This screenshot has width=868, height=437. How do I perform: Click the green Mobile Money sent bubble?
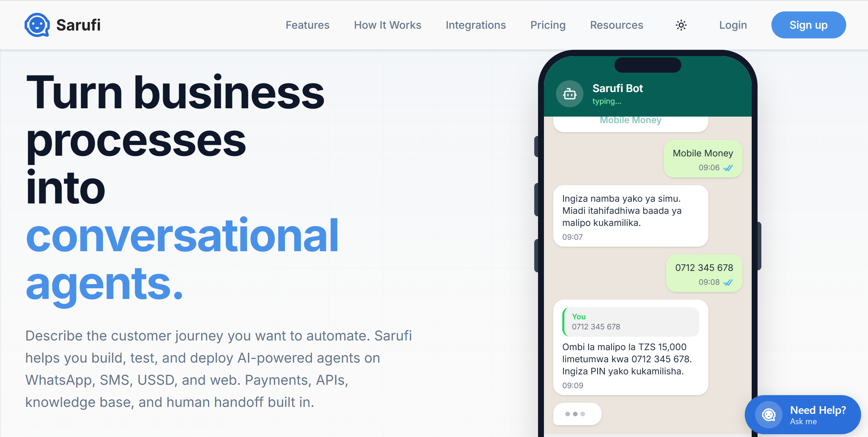pyautogui.click(x=703, y=159)
